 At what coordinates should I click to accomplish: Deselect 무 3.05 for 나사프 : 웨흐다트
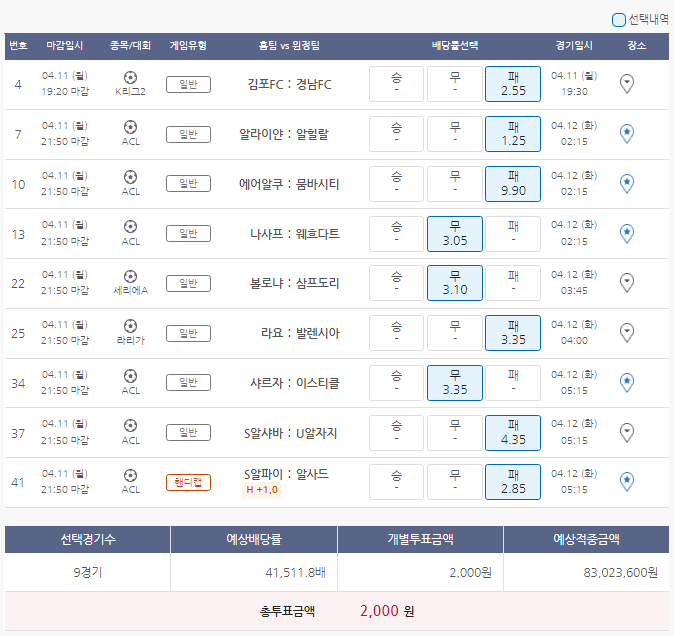coord(455,234)
